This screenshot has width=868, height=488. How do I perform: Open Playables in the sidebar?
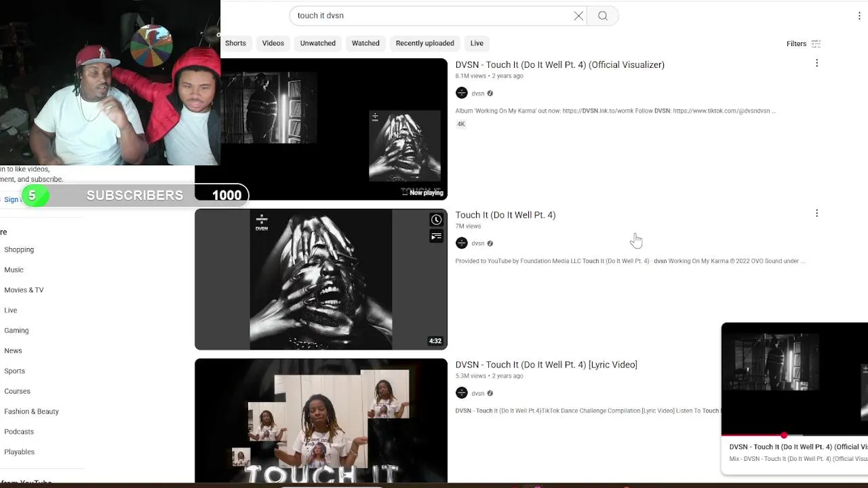point(19,452)
